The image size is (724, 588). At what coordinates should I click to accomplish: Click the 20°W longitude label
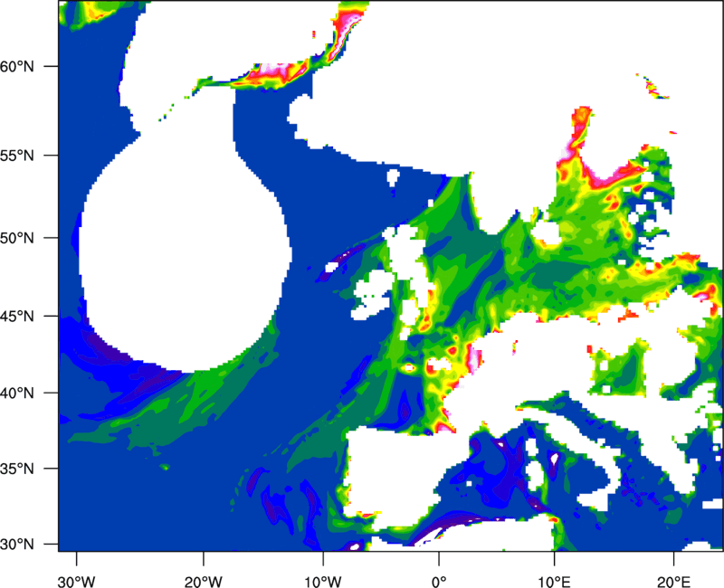tap(203, 582)
